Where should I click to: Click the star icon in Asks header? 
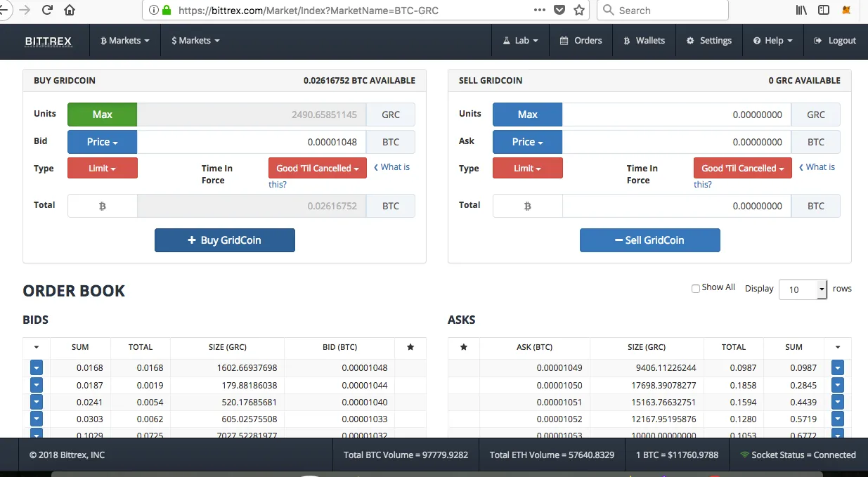pos(464,347)
